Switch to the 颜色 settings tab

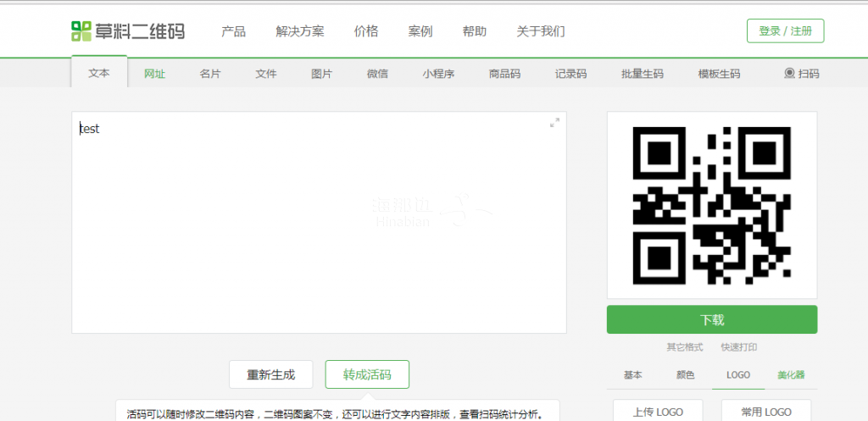click(x=685, y=375)
